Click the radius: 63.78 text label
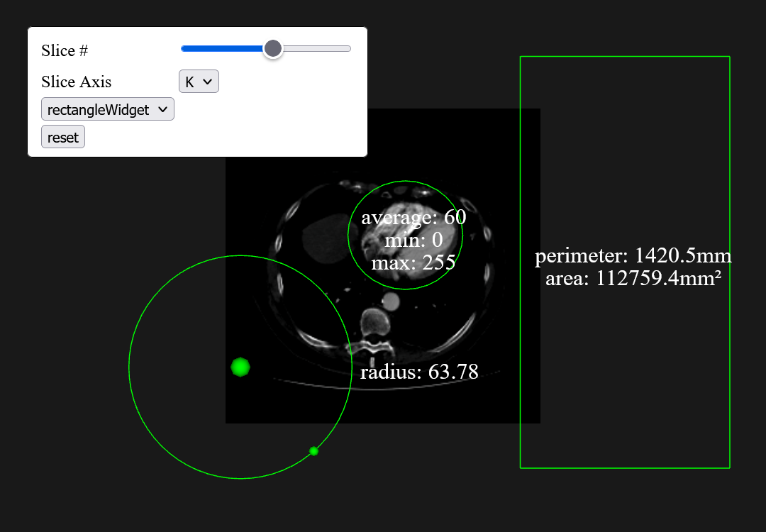This screenshot has height=532, width=766. [420, 371]
